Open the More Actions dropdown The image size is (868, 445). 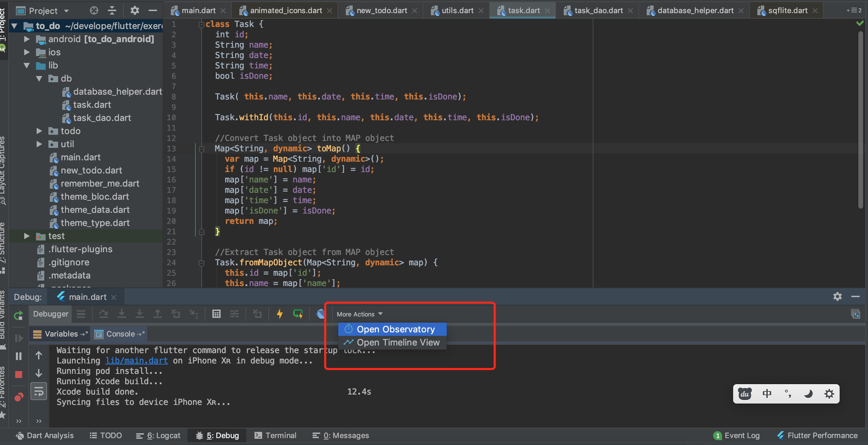click(359, 314)
